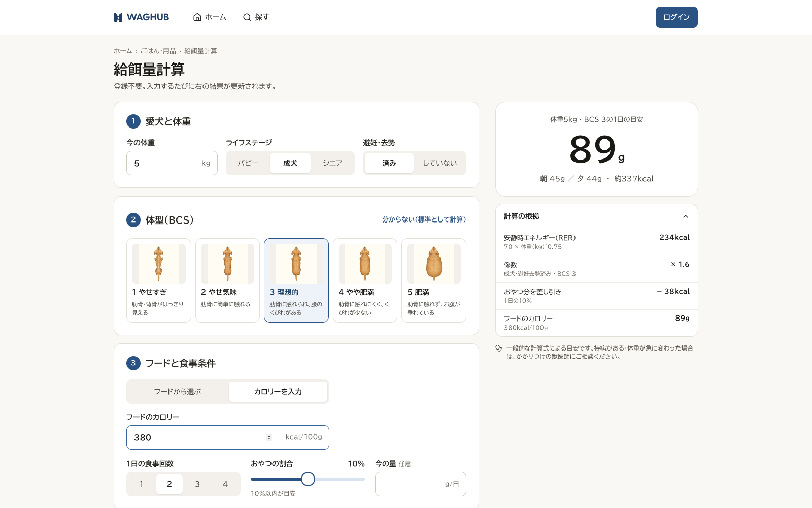This screenshot has height=508, width=812.
Task: Click the おやつの割合 slider handle
Action: pos(308,479)
